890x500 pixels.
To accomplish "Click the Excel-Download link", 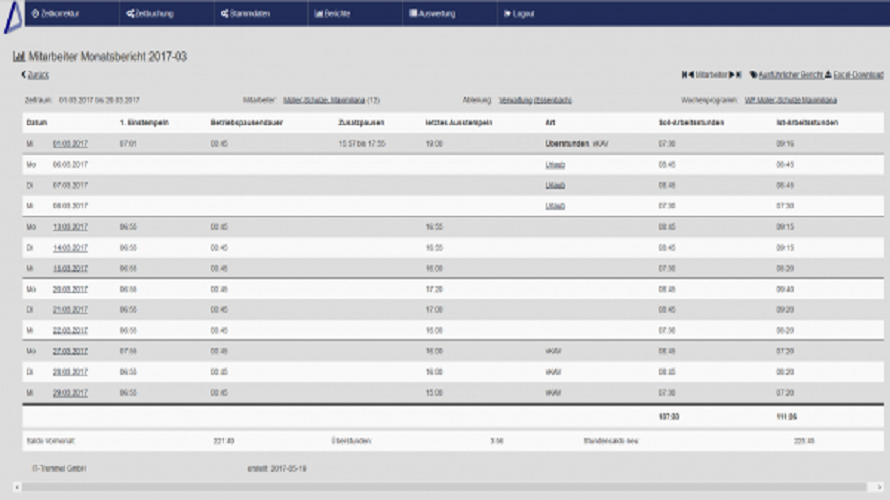I will (x=858, y=75).
